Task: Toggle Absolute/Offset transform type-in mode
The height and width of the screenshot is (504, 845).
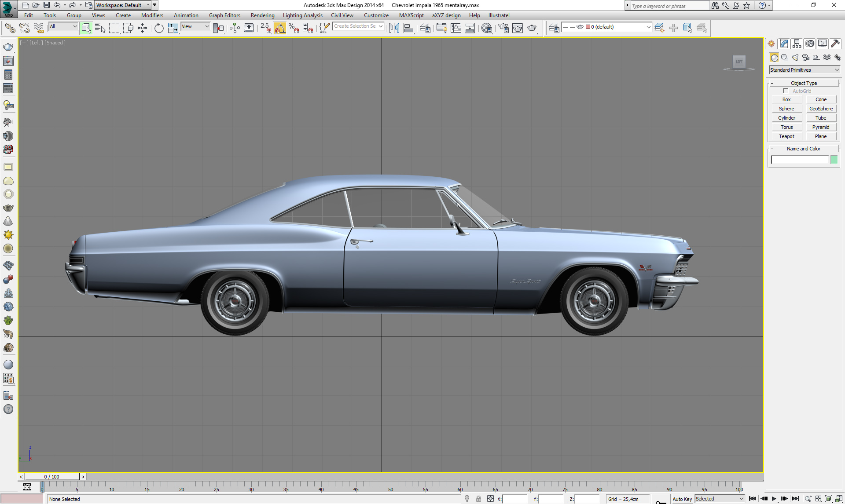Action: tap(490, 499)
